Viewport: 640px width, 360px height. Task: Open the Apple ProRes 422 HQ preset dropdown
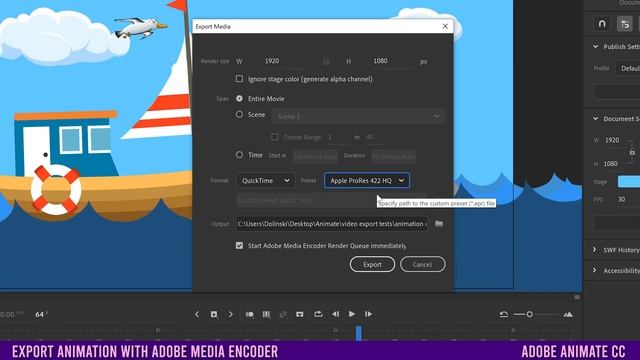pyautogui.click(x=367, y=180)
